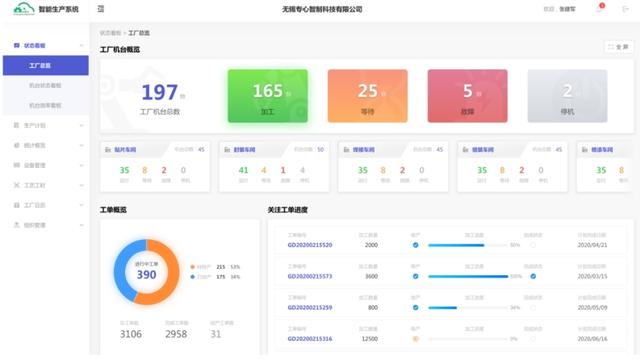Screen dimensions: 640x360
Task: Toggle completion status circle for GD20200215316
Action: tap(533, 339)
